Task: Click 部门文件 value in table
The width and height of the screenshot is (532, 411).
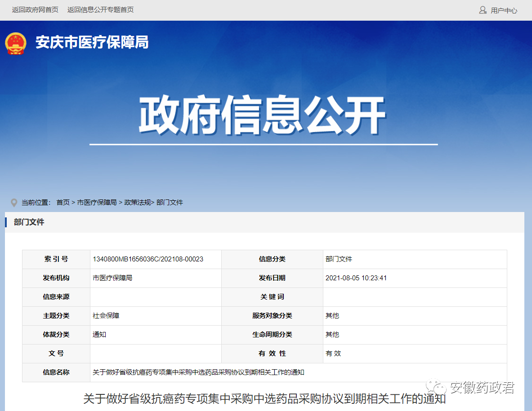Action: pos(339,259)
